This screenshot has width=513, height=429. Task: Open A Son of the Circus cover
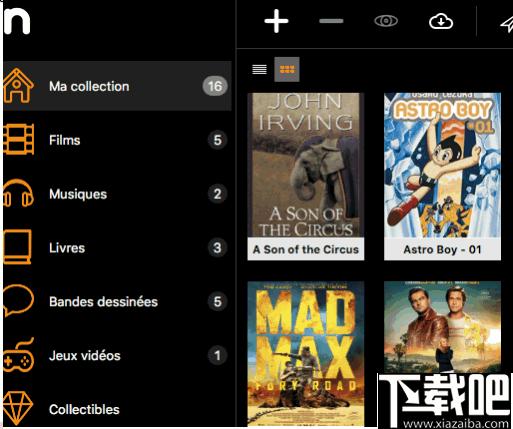306,165
